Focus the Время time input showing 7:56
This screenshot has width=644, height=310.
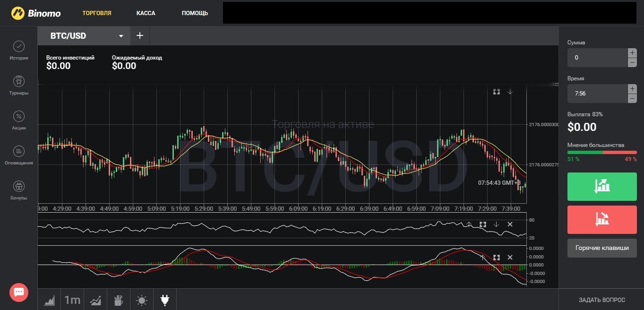pos(598,94)
